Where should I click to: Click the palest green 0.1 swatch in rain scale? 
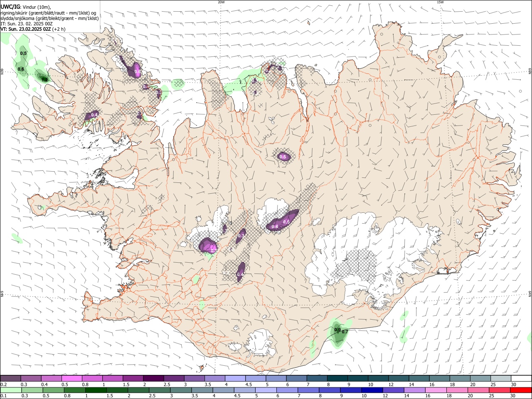point(10,390)
